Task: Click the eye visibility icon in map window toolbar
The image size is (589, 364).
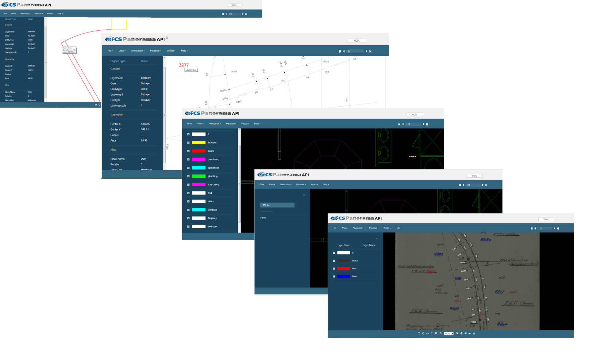Action: tap(470, 333)
